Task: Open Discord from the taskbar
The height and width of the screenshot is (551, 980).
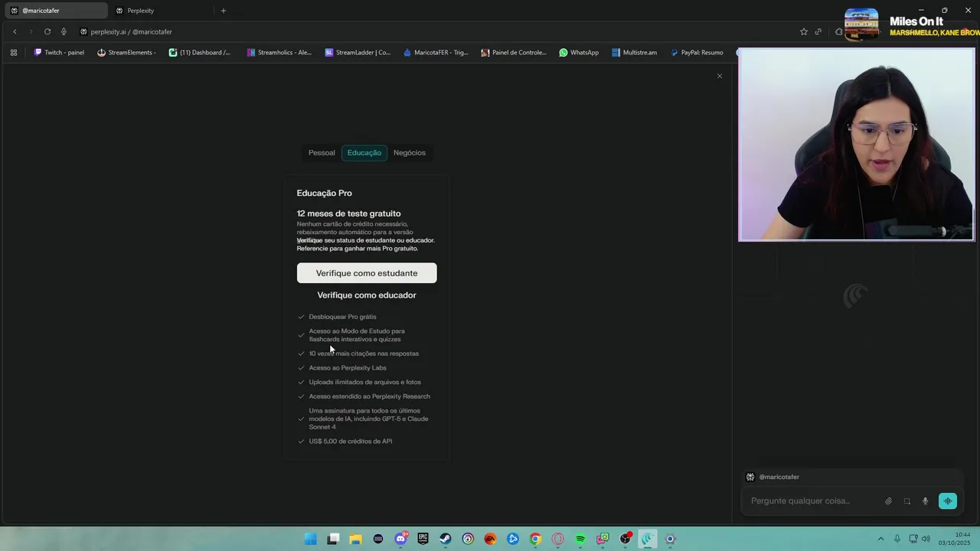Action: pyautogui.click(x=400, y=539)
